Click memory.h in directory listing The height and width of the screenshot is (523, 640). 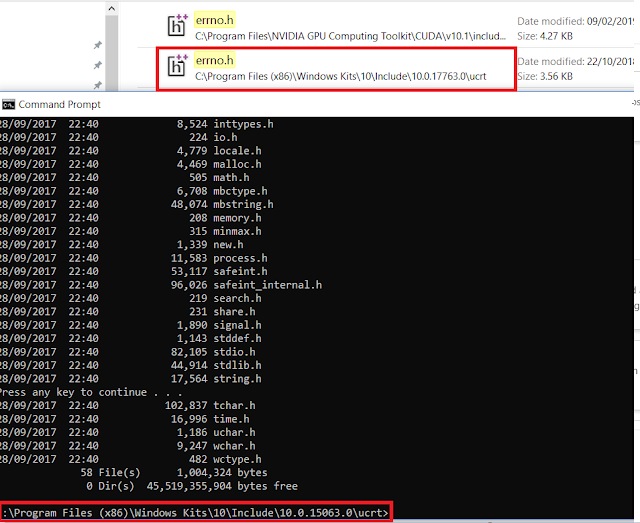(237, 218)
